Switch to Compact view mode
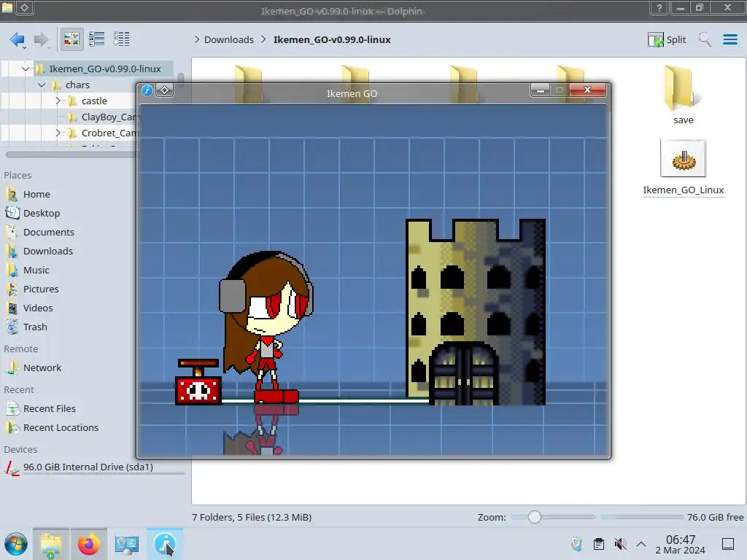Screen dimensions: 747x560 coord(97,39)
